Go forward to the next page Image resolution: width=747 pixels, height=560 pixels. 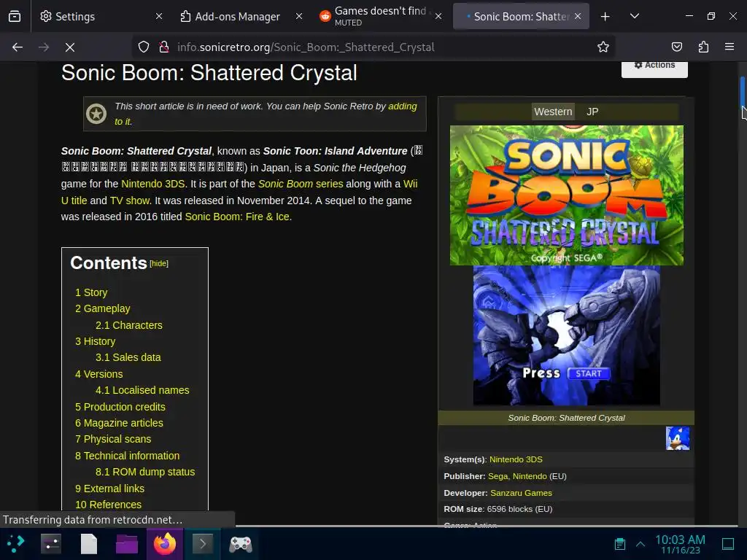(x=44, y=47)
